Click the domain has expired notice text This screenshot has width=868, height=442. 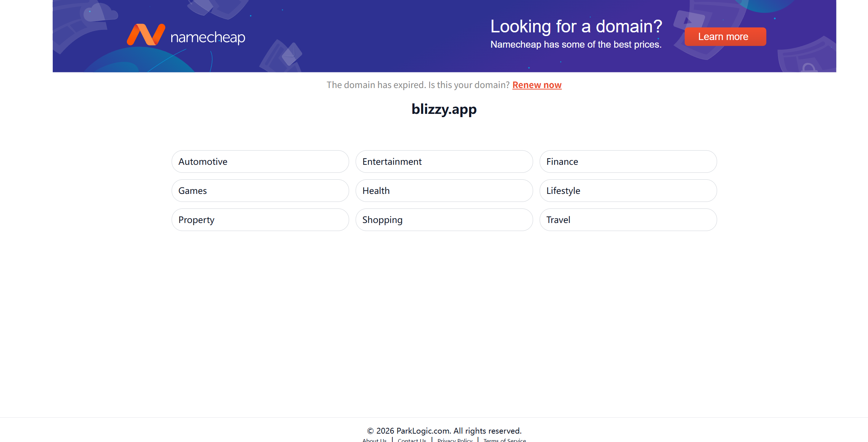(x=418, y=85)
